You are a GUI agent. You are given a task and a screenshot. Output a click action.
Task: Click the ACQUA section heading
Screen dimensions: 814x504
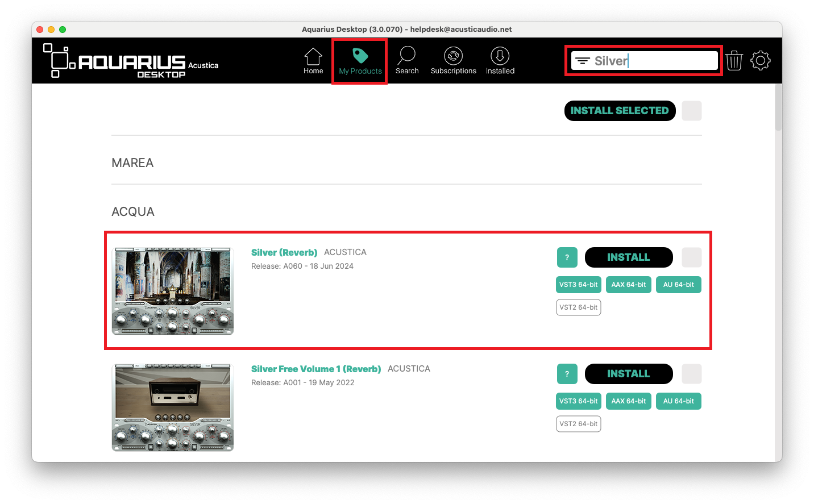click(133, 212)
